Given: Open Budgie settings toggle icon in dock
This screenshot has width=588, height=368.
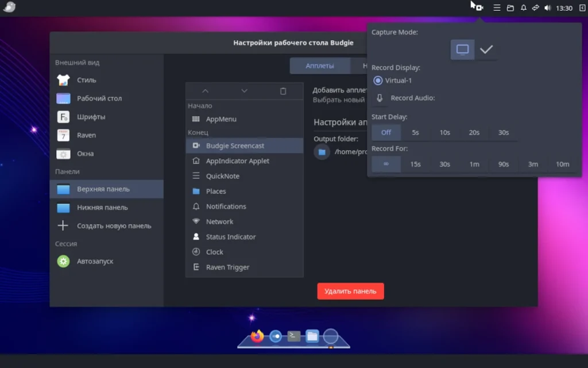Looking at the screenshot, I should pyautogui.click(x=276, y=336).
